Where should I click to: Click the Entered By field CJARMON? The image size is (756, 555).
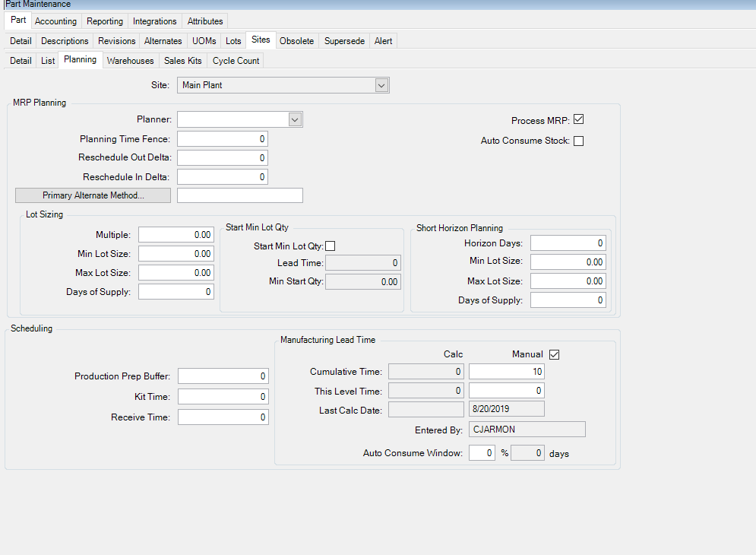527,430
